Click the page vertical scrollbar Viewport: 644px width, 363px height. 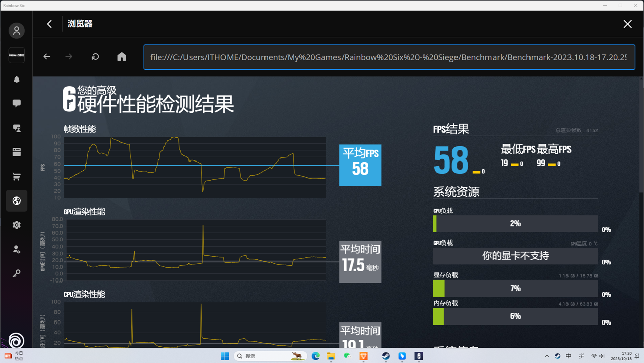click(641, 134)
